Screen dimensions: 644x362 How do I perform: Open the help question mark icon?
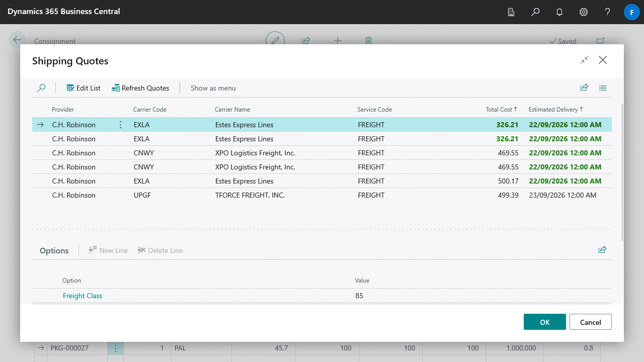pos(608,12)
